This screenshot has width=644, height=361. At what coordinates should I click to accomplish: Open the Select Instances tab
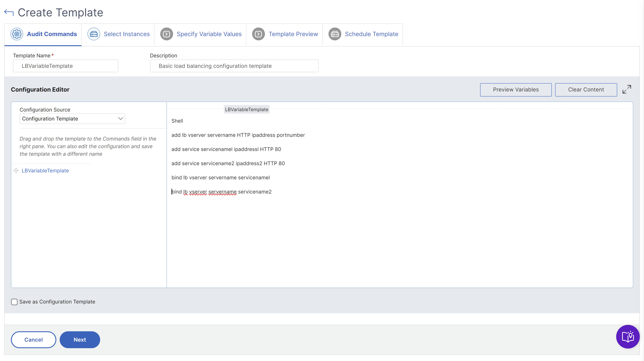[118, 35]
